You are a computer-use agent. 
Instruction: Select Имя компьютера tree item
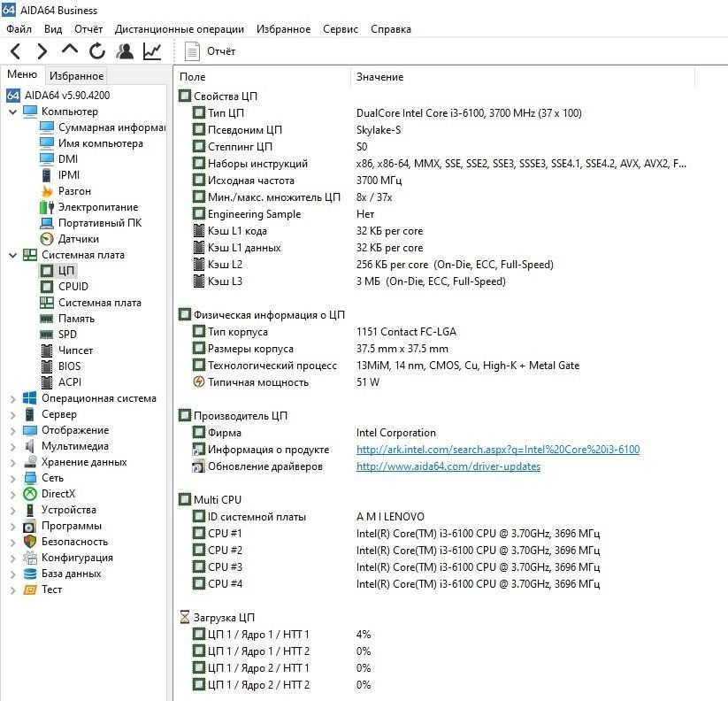pos(91,143)
